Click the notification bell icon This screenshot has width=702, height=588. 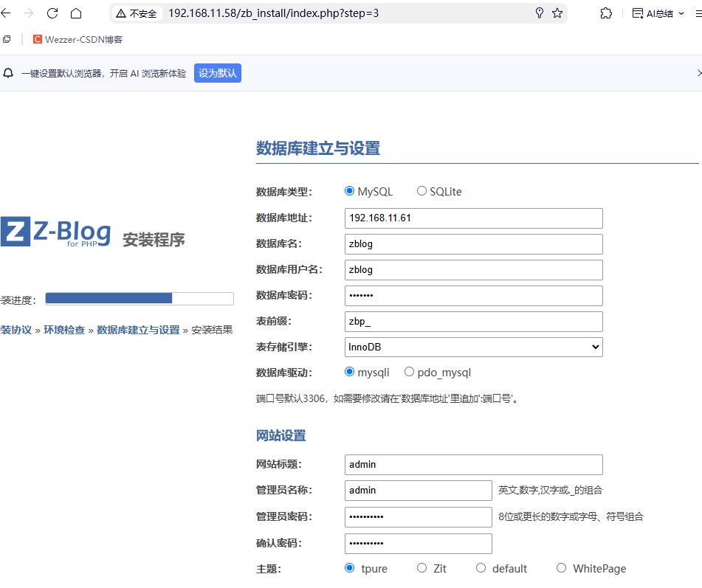click(x=9, y=73)
